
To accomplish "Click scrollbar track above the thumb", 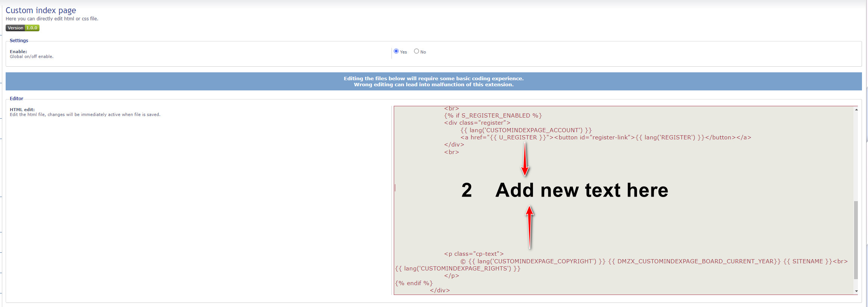I will pyautogui.click(x=856, y=154).
